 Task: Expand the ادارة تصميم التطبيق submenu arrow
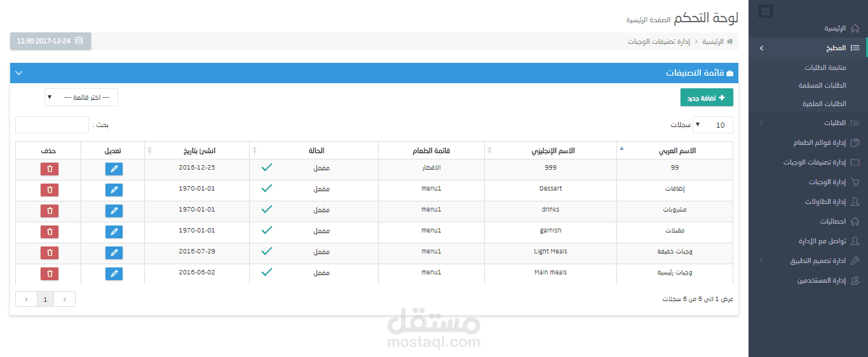761,260
